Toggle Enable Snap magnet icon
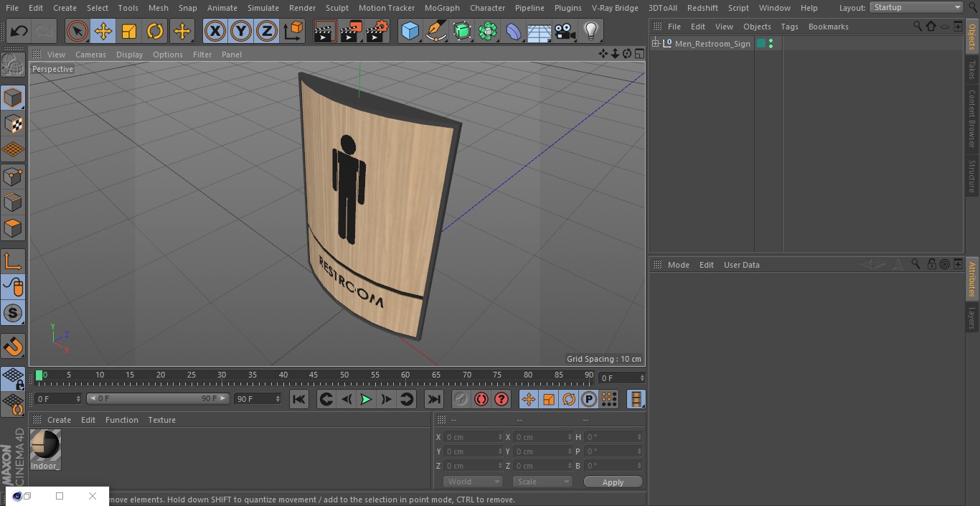Viewport: 980px width, 506px height. [x=13, y=347]
